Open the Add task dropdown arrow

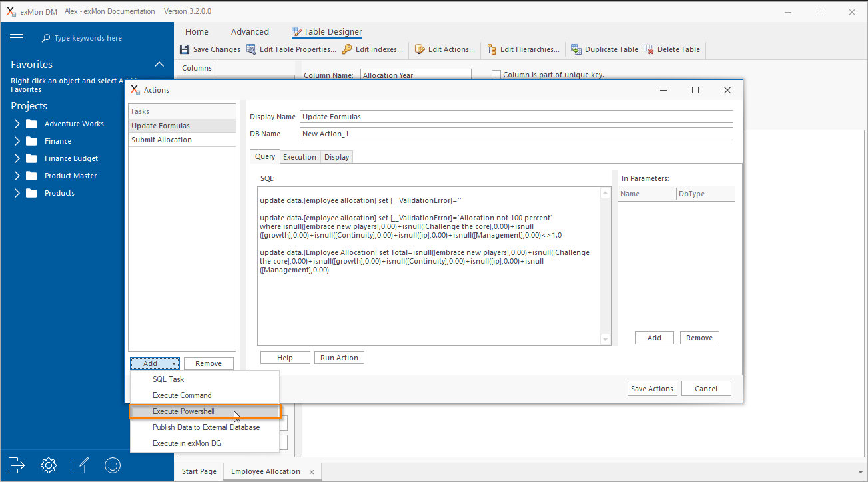tap(174, 363)
